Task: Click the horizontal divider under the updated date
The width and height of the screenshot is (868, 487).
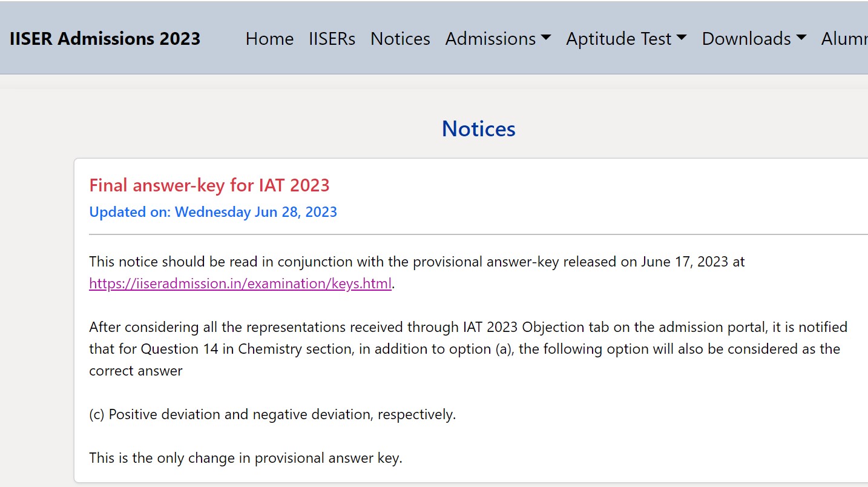Action: (478, 234)
